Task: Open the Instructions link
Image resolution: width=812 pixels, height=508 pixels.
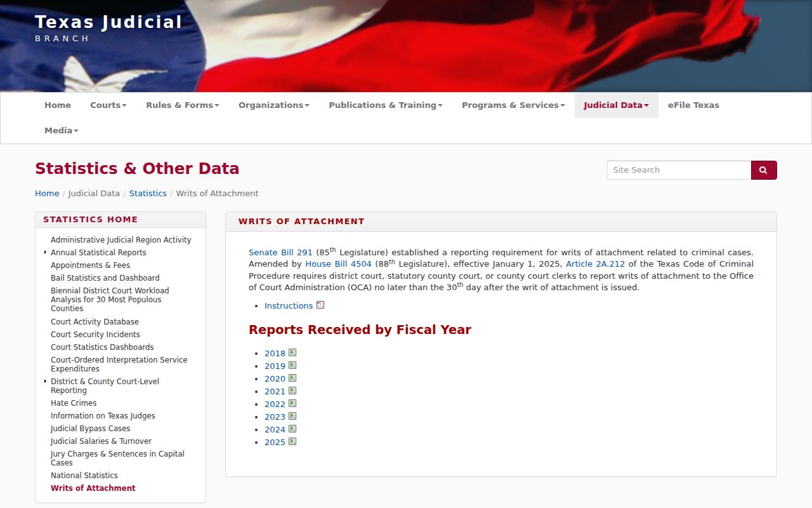Action: (x=289, y=306)
